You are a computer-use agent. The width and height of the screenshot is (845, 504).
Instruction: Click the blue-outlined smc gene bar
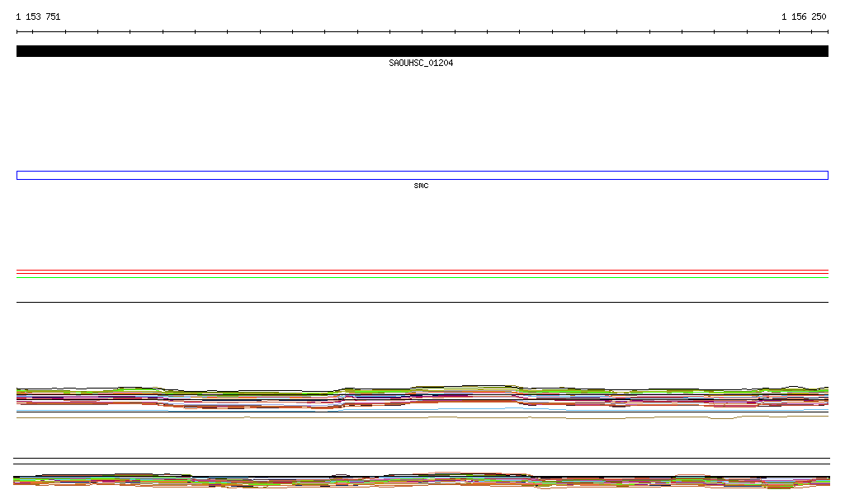(422, 175)
